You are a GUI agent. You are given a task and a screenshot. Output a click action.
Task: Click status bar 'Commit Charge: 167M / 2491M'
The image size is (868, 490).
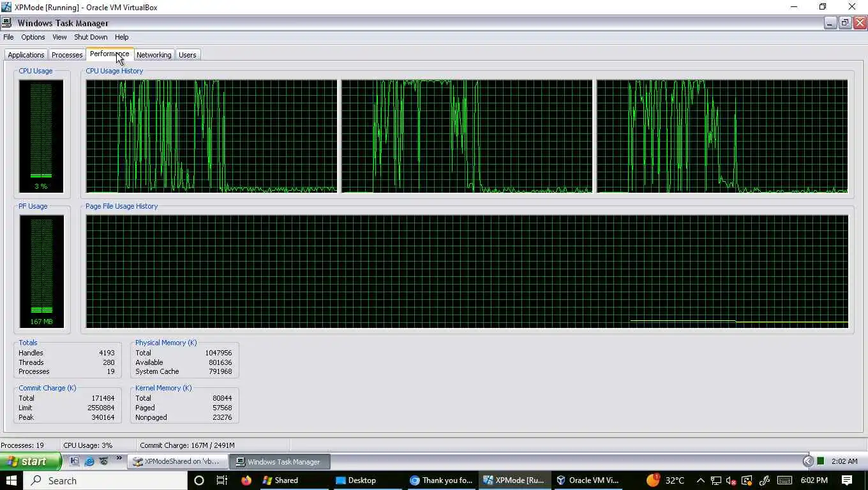click(x=187, y=445)
